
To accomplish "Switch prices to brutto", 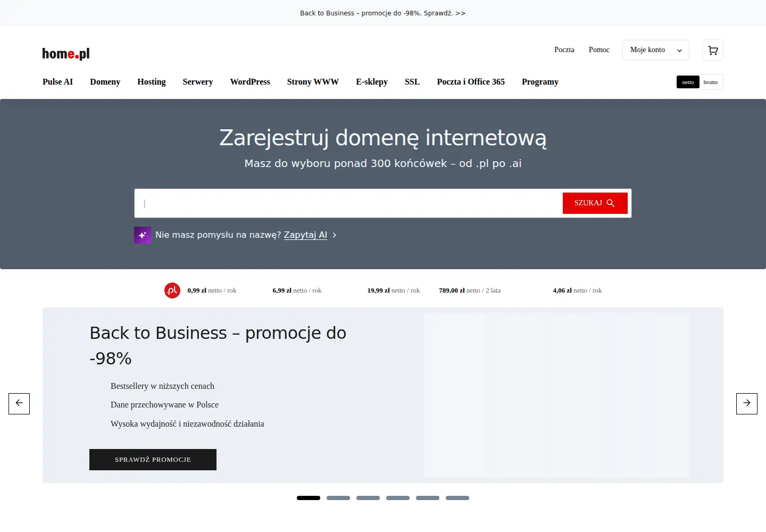I will coord(711,82).
